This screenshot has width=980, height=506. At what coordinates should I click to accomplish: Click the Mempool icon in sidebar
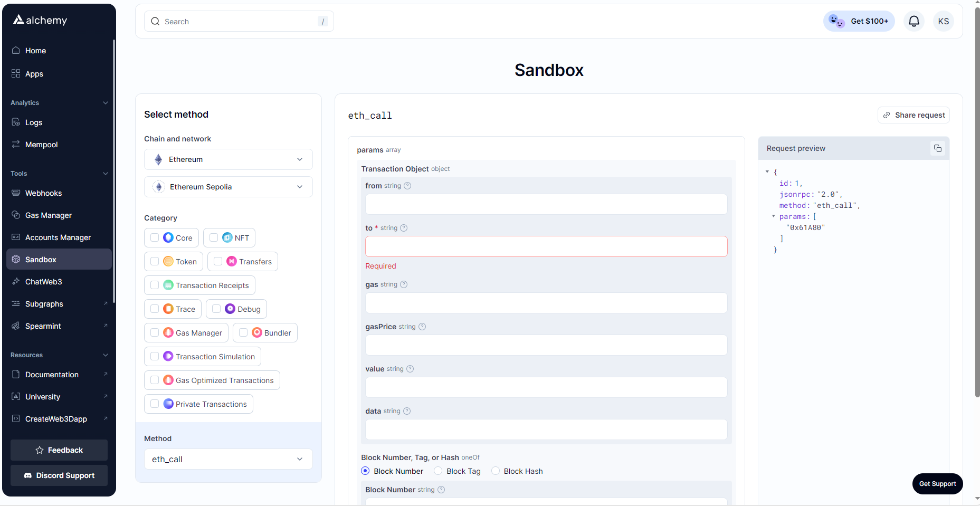point(16,145)
